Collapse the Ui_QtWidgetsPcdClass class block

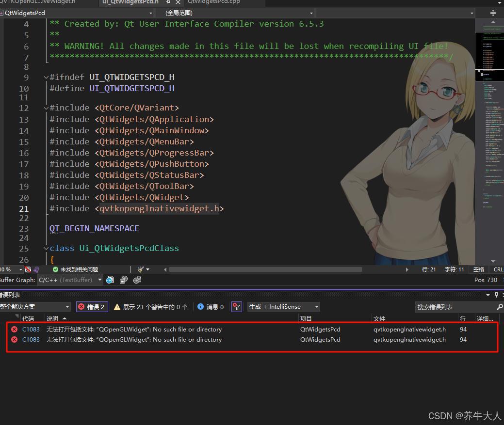click(46, 249)
